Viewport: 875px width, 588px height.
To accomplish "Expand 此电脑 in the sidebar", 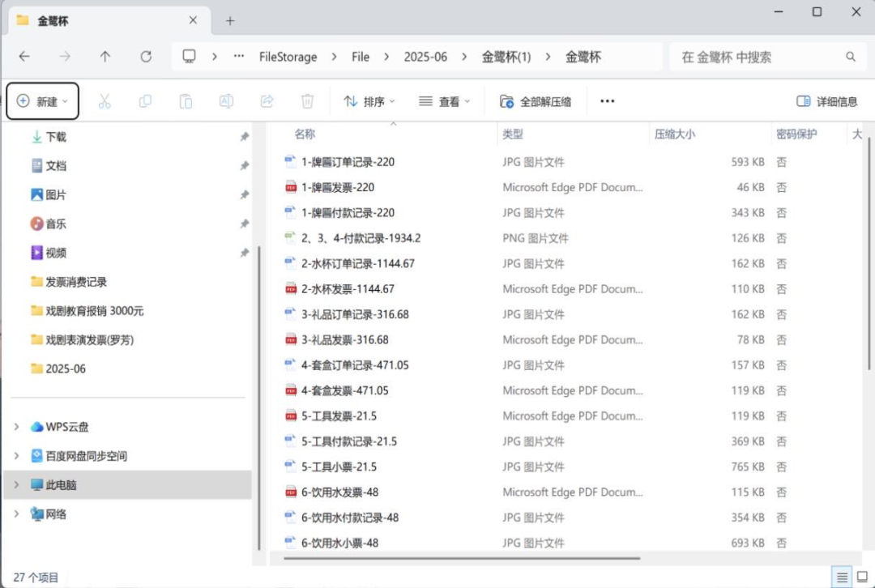I will (x=18, y=484).
